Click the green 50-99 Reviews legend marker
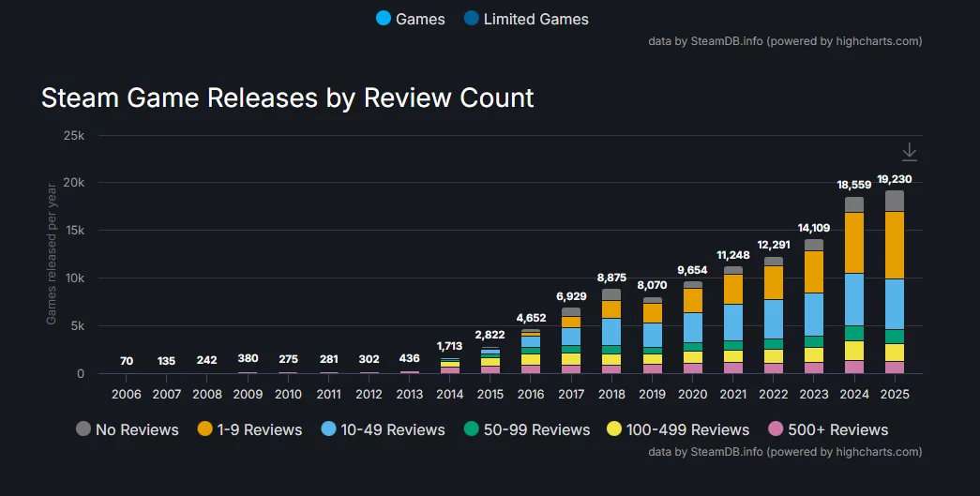This screenshot has height=496, width=980. coord(471,429)
